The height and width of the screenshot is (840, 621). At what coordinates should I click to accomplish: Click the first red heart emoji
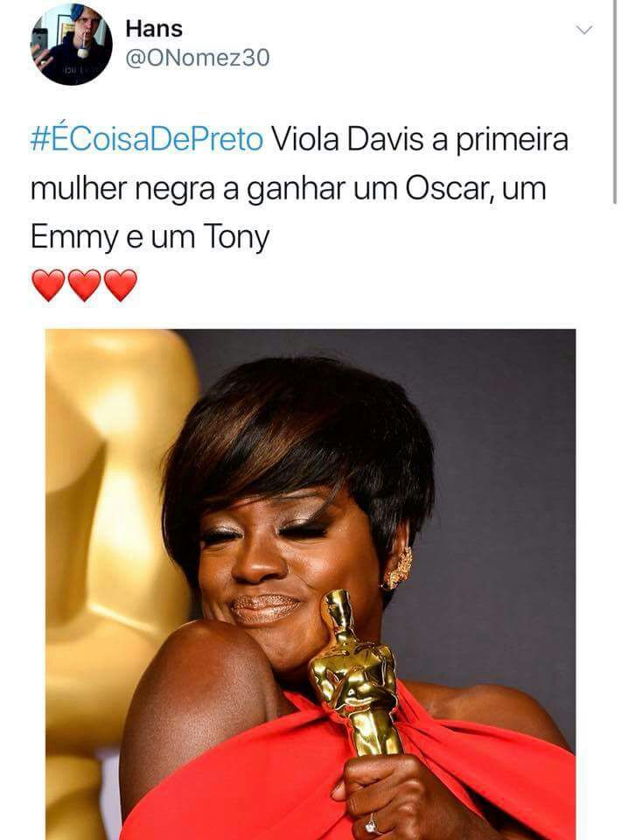pos(48,285)
